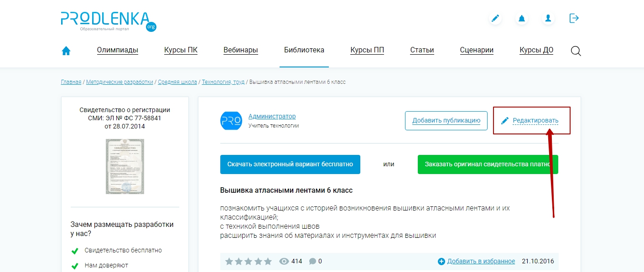Open the registration certificate thumbnail
This screenshot has height=272, width=644.
point(125,166)
